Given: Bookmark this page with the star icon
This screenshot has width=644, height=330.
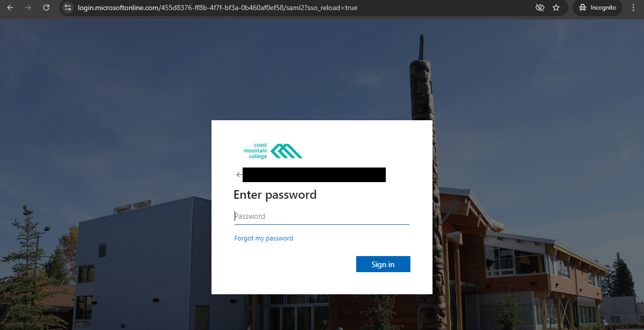Looking at the screenshot, I should click(x=556, y=8).
